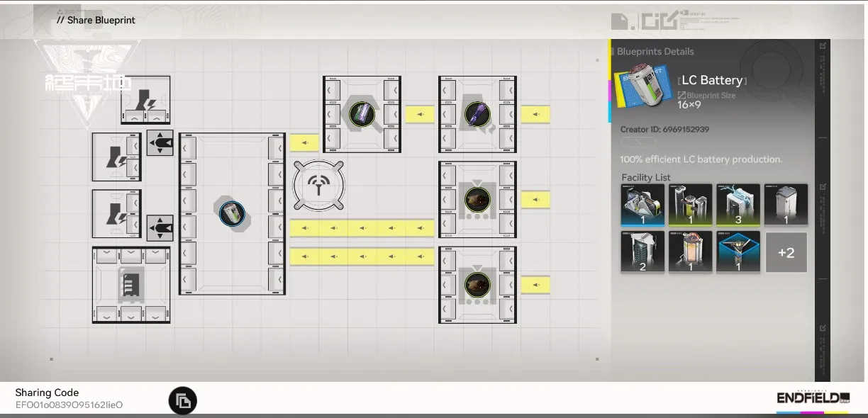Screen dimensions: 868x418
Task: Select the relay tower signal icon
Action: click(319, 186)
